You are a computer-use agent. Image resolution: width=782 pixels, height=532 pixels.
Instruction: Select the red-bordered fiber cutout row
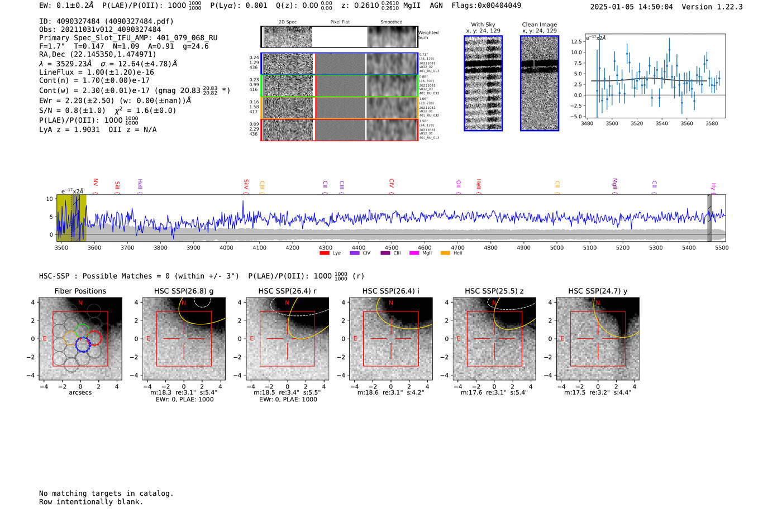point(340,130)
